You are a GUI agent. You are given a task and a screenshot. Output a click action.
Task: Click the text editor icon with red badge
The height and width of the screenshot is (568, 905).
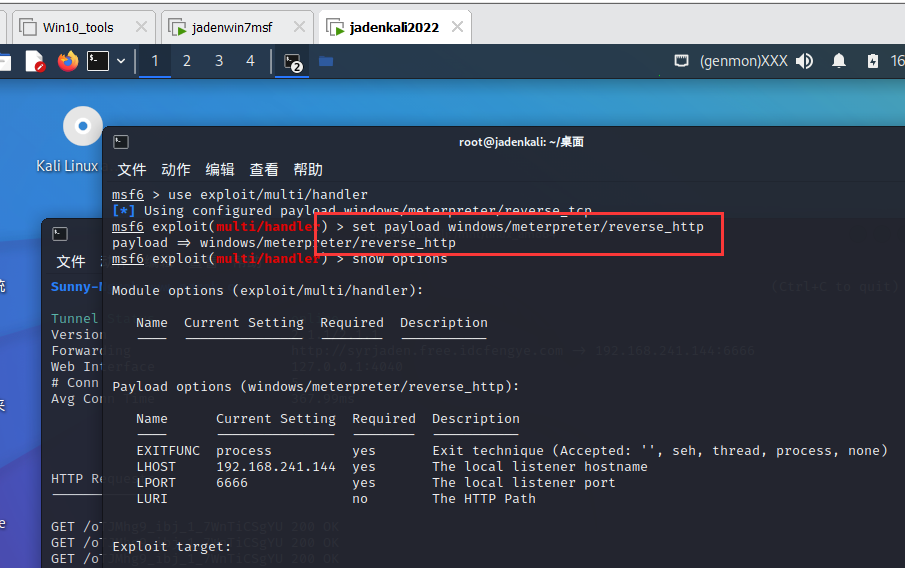pos(35,61)
